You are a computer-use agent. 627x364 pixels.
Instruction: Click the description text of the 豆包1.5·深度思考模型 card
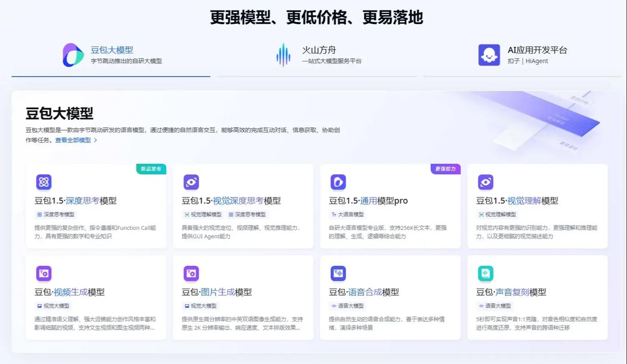pos(96,232)
